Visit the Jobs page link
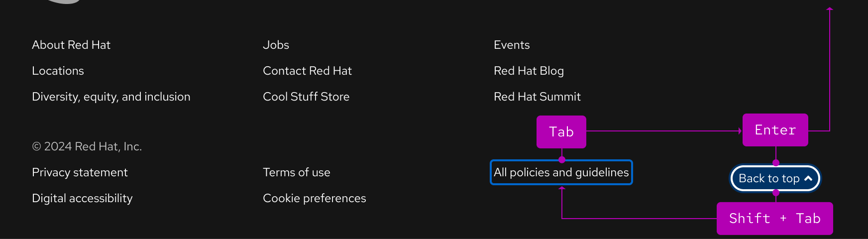Viewport: 868px width, 239px height. tap(276, 45)
